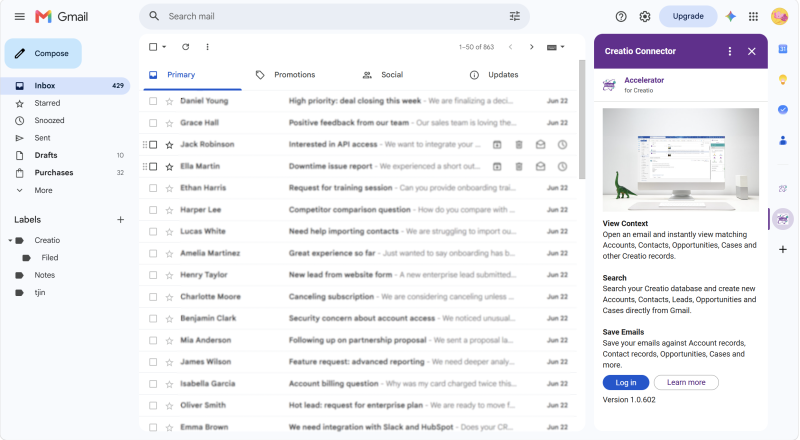Collapse the Creatio label tree
The width and height of the screenshot is (800, 440).
[10, 240]
